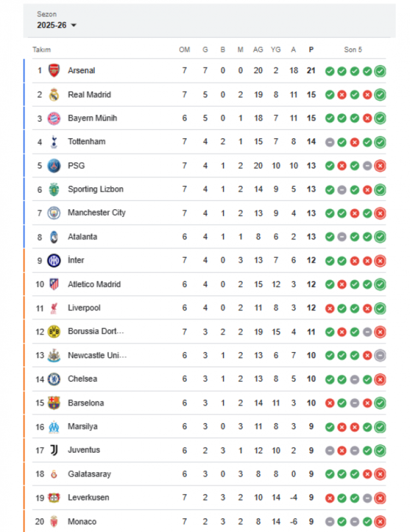Viewport: 410px width, 532px height.
Task: Click the Real Madrid club crest
Action: (x=54, y=94)
